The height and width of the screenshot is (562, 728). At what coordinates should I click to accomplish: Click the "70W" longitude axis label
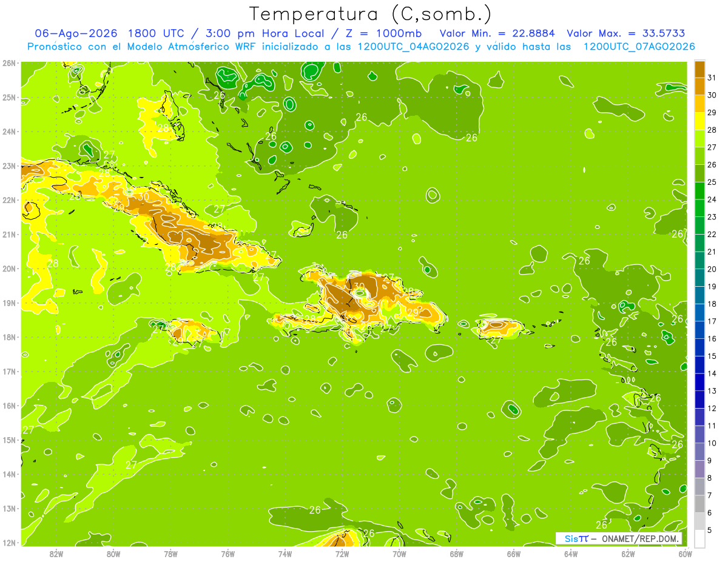(x=399, y=554)
